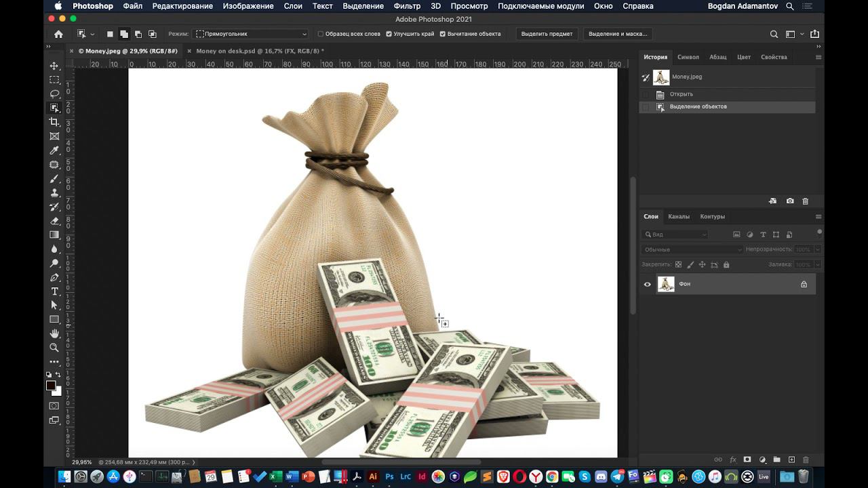868x488 pixels.
Task: Create new document from current history state
Action: click(772, 201)
